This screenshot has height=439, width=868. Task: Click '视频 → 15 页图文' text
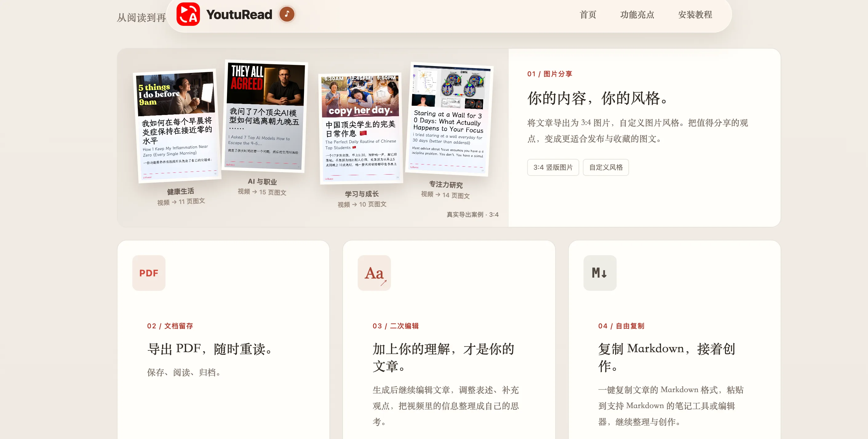(x=262, y=192)
